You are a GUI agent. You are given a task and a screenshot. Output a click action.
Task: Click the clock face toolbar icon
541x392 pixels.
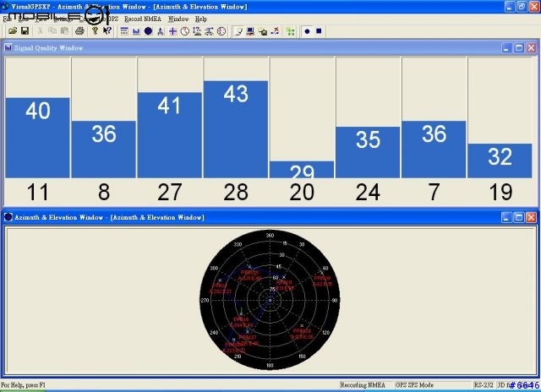coord(185,31)
